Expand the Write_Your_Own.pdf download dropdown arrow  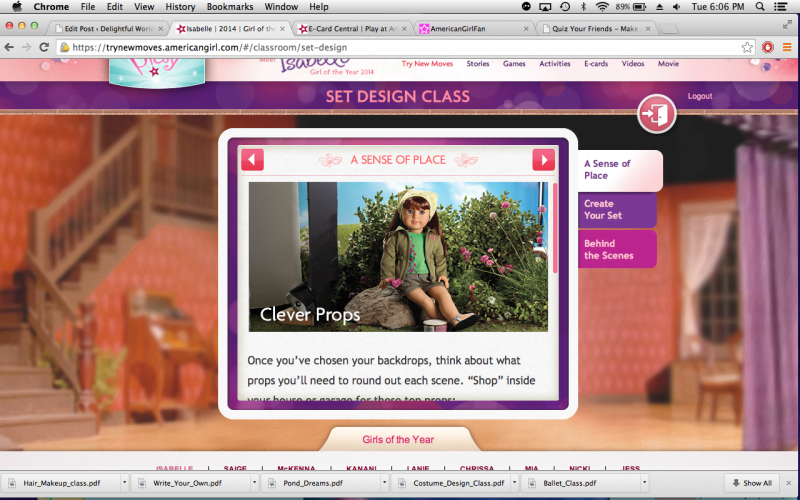[x=254, y=483]
